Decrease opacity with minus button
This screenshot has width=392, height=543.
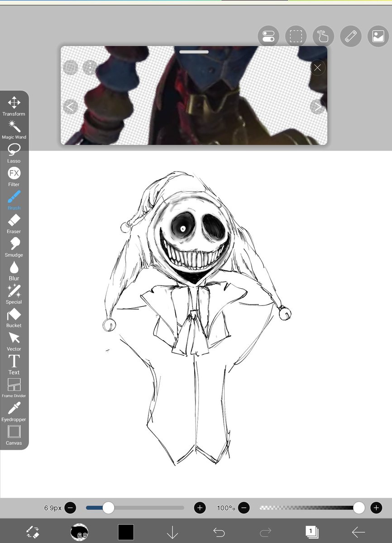244,508
